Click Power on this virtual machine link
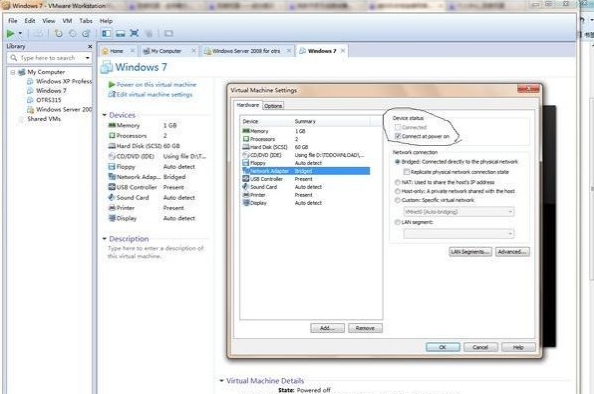 tap(156, 84)
